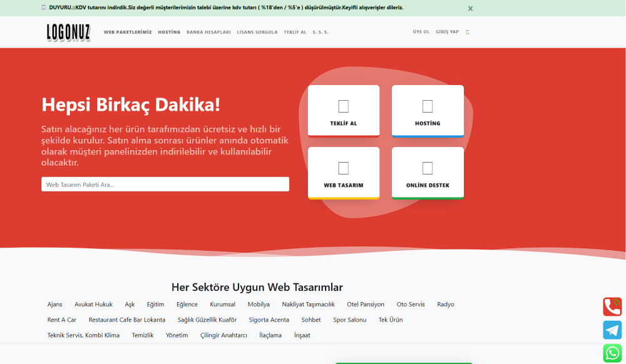The width and height of the screenshot is (626, 364).
Task: Focus the Web Tasarım Paketi Ara search field
Action: point(165,185)
